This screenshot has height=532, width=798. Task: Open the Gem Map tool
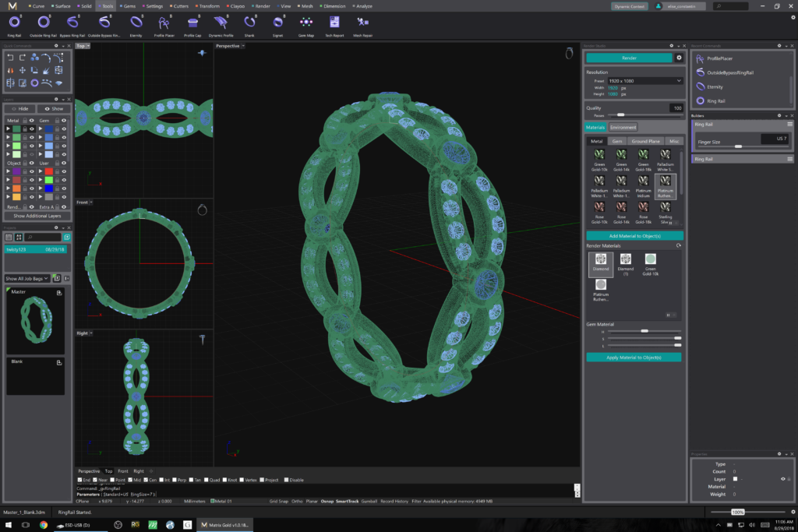(306, 23)
